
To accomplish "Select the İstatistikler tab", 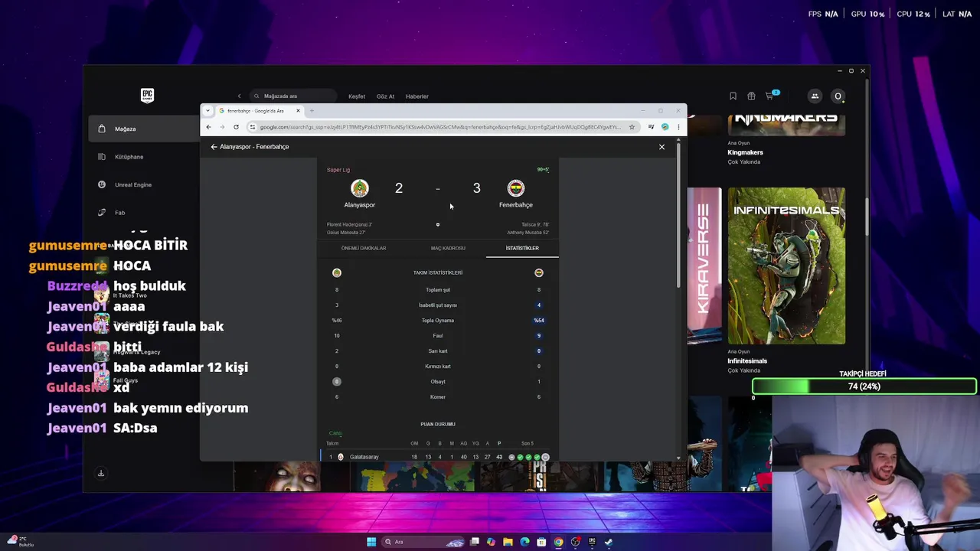I will click(x=522, y=248).
